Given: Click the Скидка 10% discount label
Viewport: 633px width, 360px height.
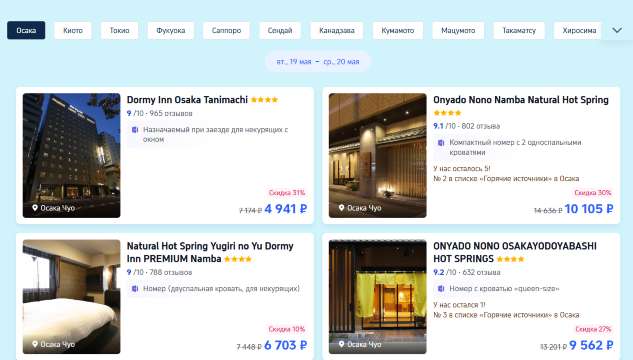Looking at the screenshot, I should [287, 329].
